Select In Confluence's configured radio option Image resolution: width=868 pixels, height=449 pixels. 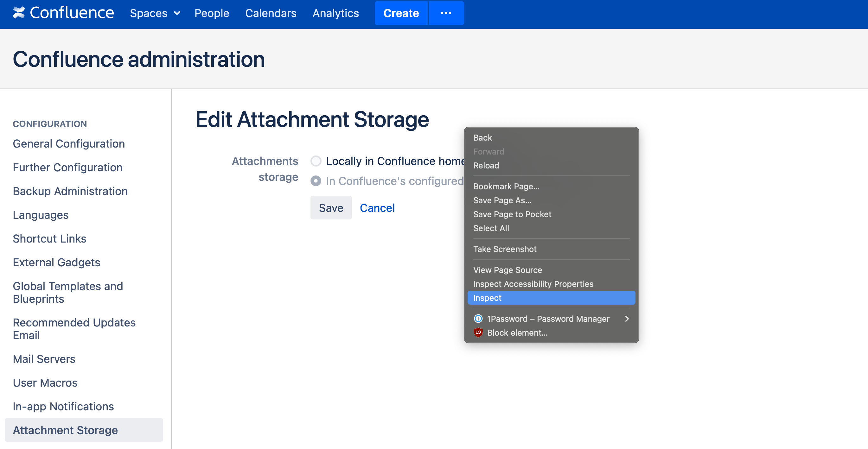tap(316, 181)
